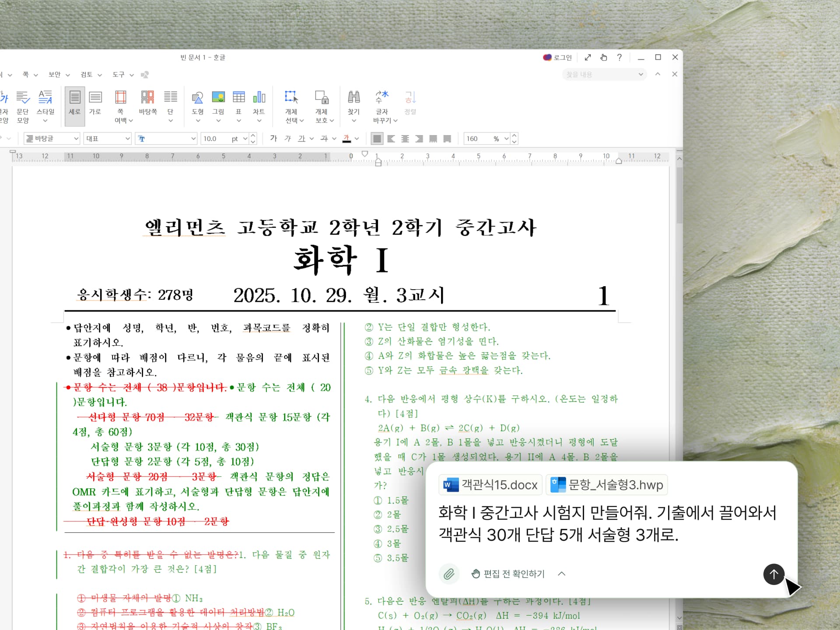This screenshot has height=630, width=840.
Task: Toggle italic text formatting
Action: [287, 138]
